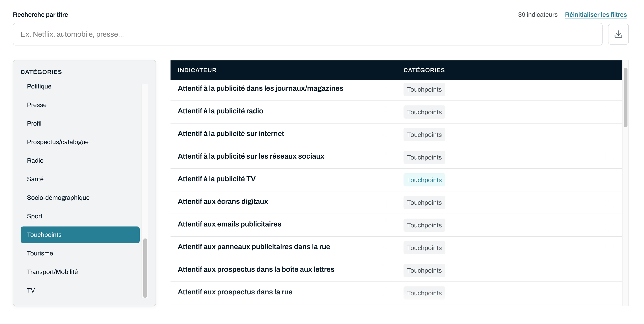The height and width of the screenshot is (324, 644).
Task: Click the INDICATEUR column header
Action: (197, 70)
